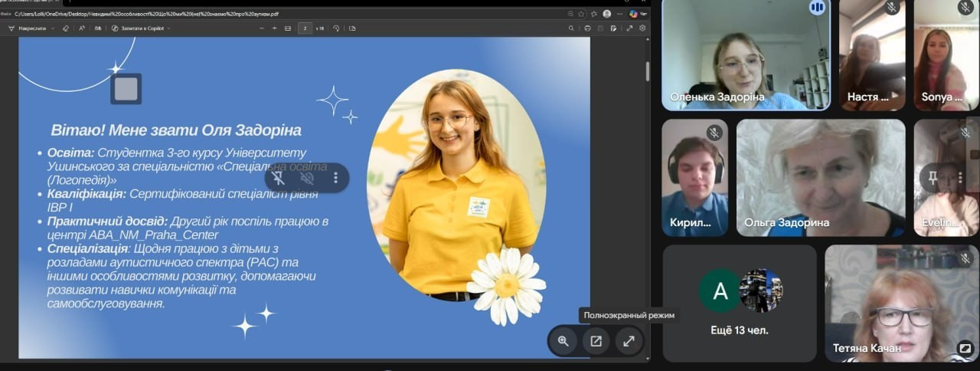Zoom in with the plus icon
The image size is (980, 371).
pyautogui.click(x=275, y=28)
